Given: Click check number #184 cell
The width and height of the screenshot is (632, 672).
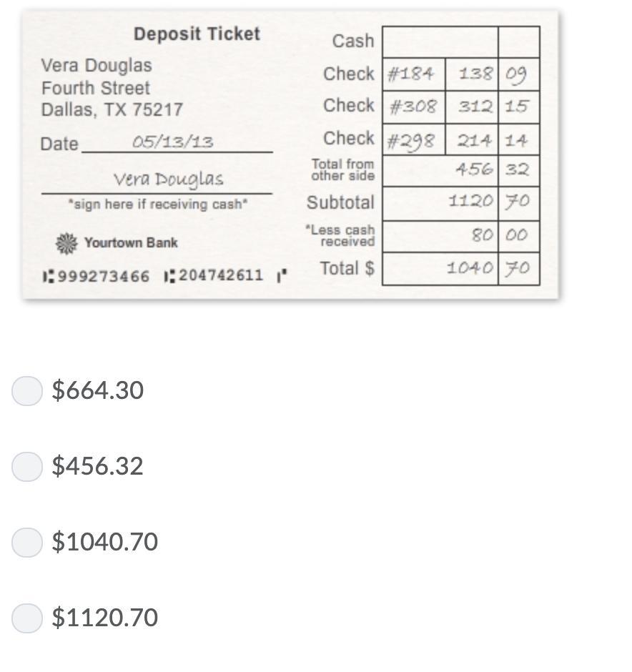Looking at the screenshot, I should click(413, 74).
